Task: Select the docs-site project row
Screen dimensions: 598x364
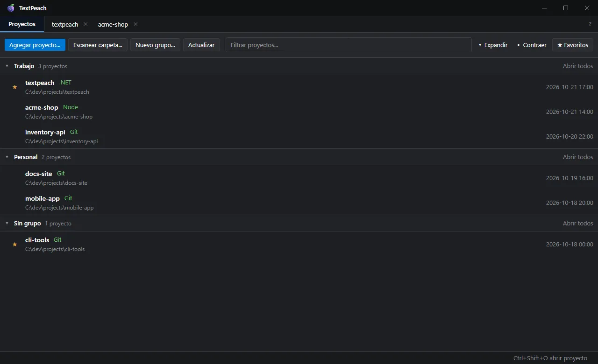Action: 299,178
